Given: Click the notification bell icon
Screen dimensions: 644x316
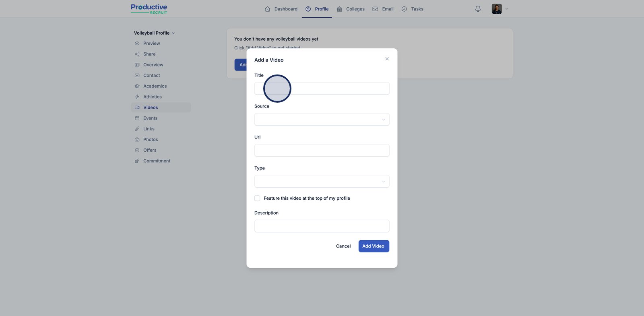Looking at the screenshot, I should pyautogui.click(x=478, y=9).
